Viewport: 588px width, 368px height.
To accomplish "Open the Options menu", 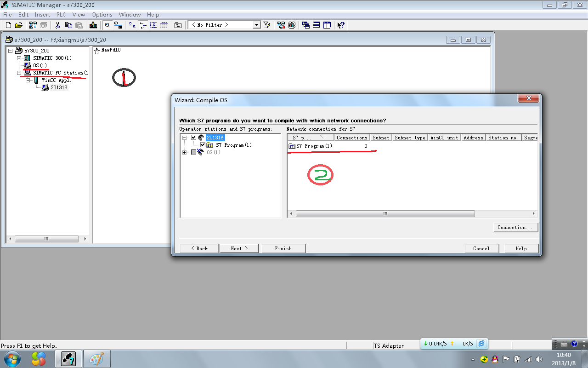I will tap(102, 15).
